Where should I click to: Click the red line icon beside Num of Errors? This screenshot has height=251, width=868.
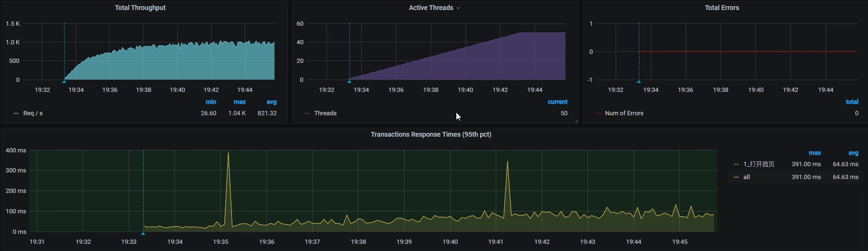point(598,113)
